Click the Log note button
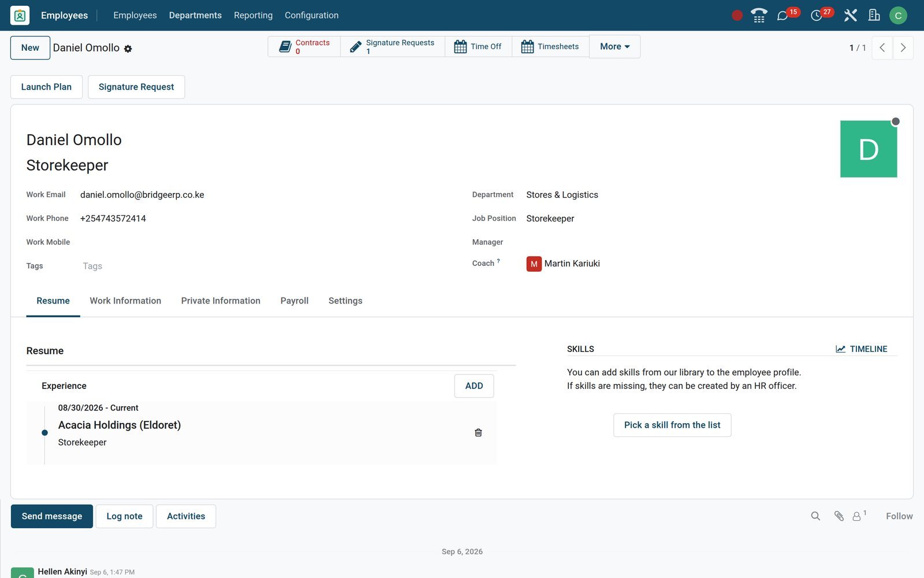This screenshot has width=924, height=578. (124, 516)
